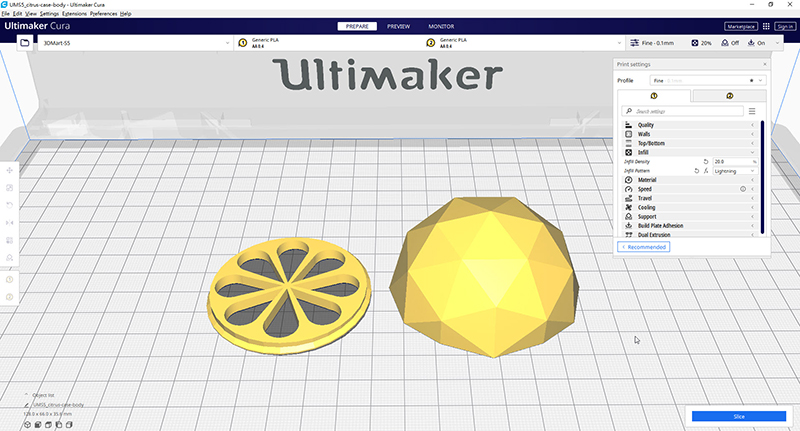Switch to the MONITOR stage
800x431 pixels.
[441, 27]
